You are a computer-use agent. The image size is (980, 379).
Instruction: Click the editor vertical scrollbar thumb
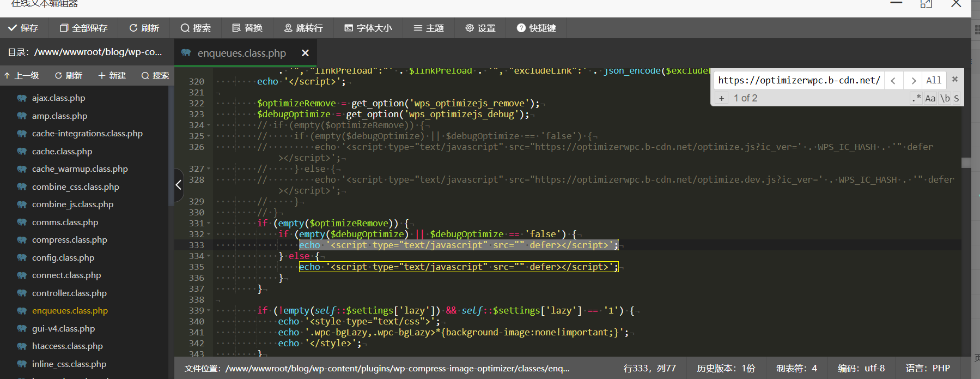(x=966, y=163)
